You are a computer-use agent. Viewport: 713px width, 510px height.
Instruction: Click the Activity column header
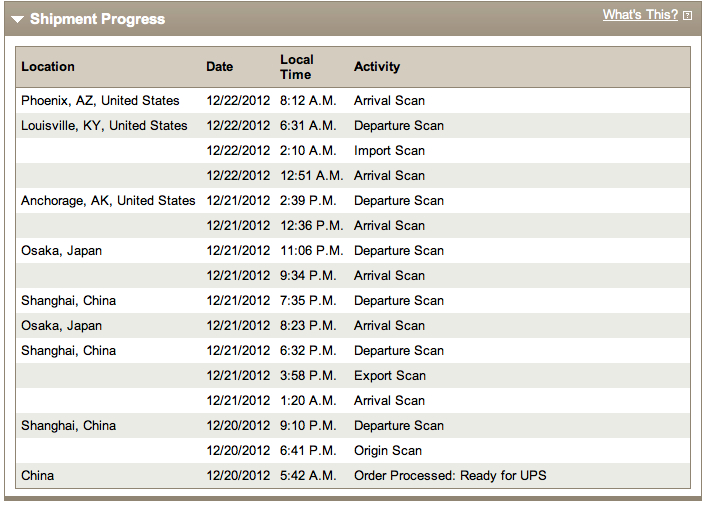(377, 67)
